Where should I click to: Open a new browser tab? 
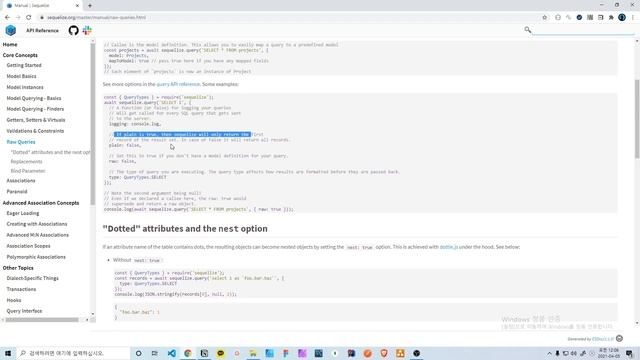90,6
